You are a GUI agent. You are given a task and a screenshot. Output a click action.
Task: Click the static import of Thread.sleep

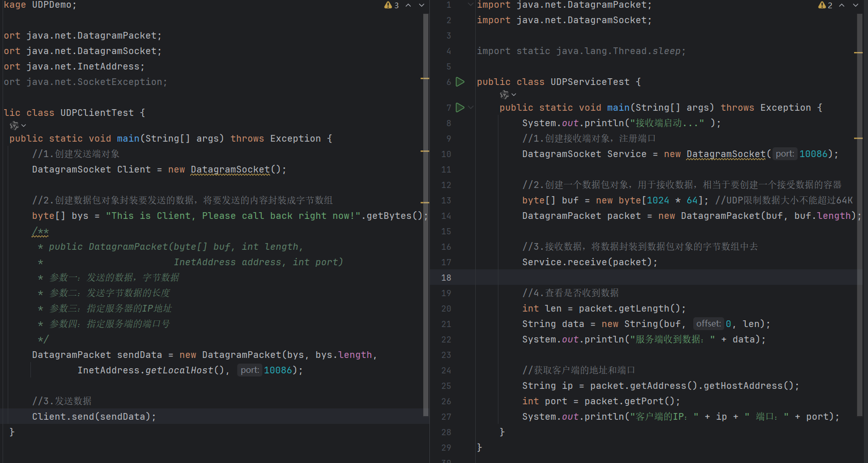581,51
